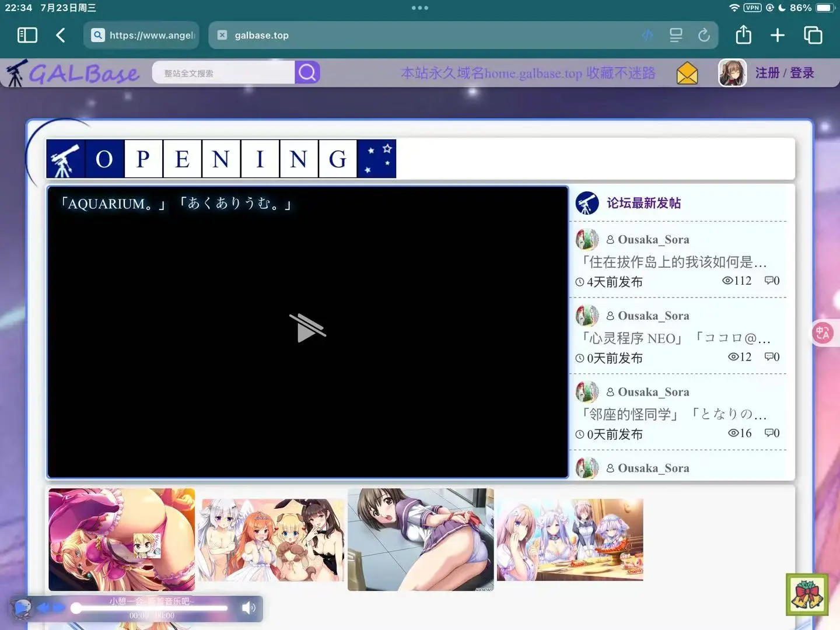Tap the battery status indicator
The image size is (840, 630).
[825, 8]
